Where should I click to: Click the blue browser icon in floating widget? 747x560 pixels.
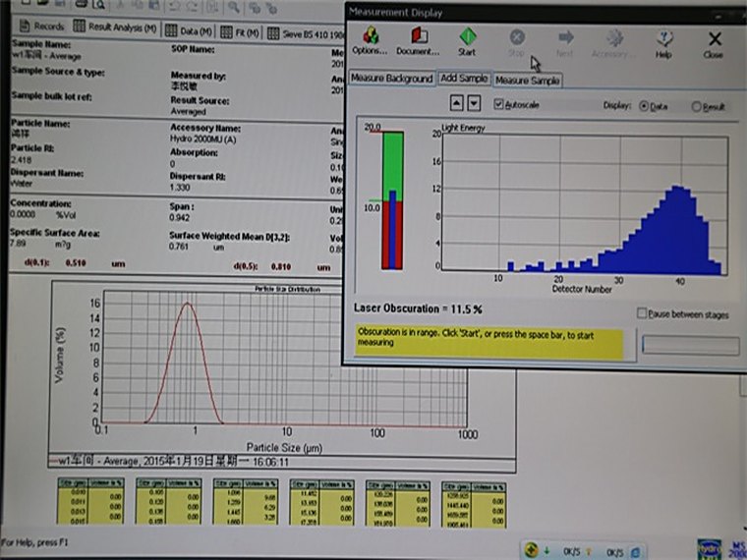tap(636, 552)
